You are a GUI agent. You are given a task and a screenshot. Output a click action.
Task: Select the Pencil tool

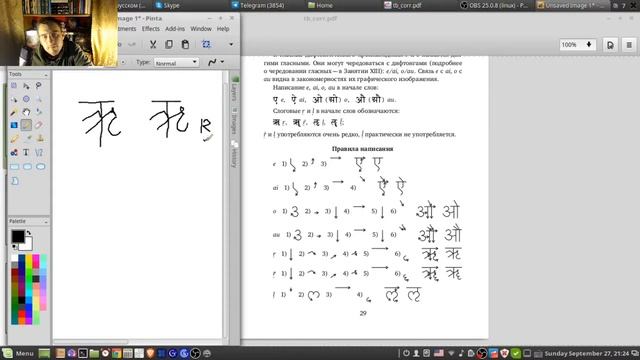[x=14, y=139]
